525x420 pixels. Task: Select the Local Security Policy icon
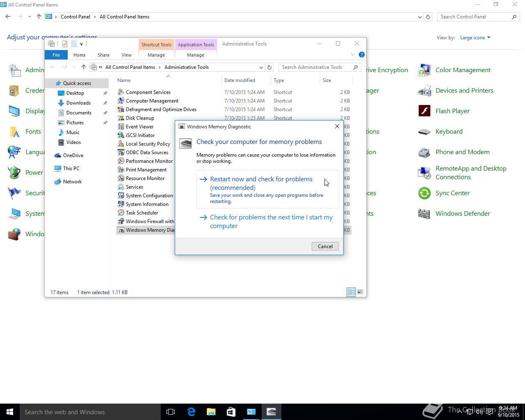[121, 144]
